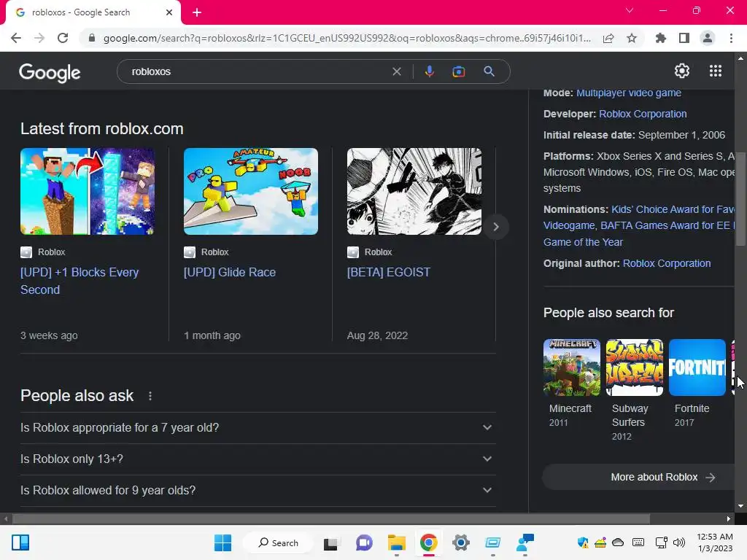
Task: Open '[UPD] +1 Blocks Every Second' link
Action: 80,281
